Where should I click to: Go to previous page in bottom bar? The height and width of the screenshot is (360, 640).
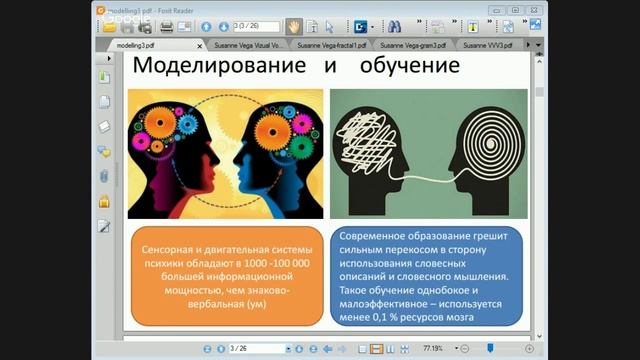click(x=221, y=349)
